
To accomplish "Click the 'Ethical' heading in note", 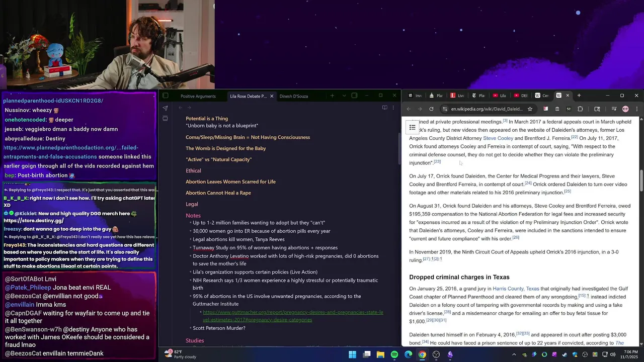I will (193, 170).
